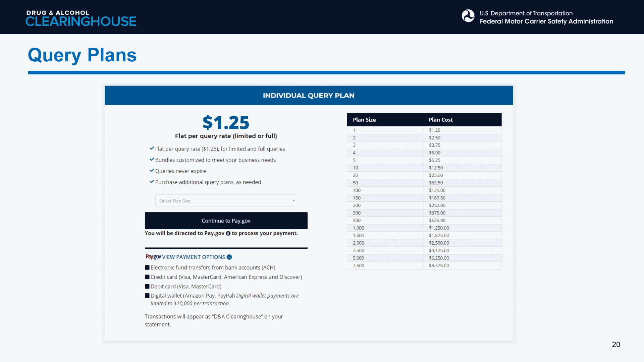Click checkmark beside Flat per query rate
Screen dimensions: 644x362
tap(152, 148)
